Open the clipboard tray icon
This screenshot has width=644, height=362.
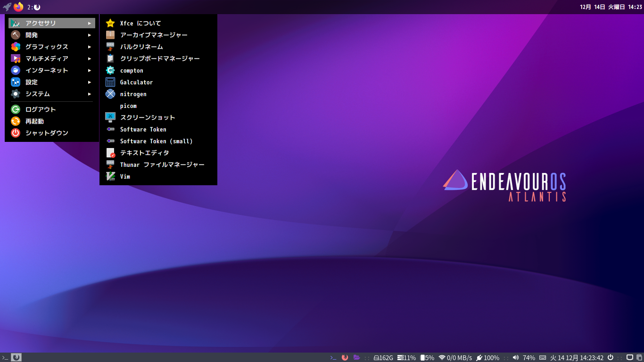(639, 357)
